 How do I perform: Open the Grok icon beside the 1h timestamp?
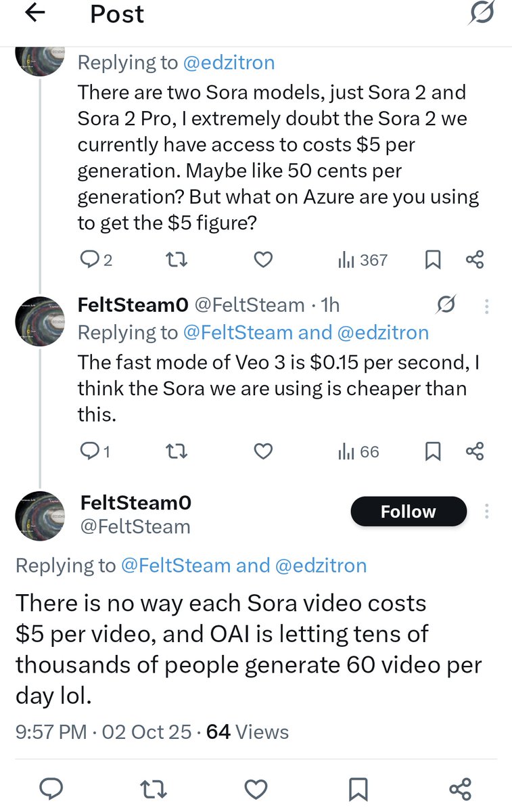point(446,305)
